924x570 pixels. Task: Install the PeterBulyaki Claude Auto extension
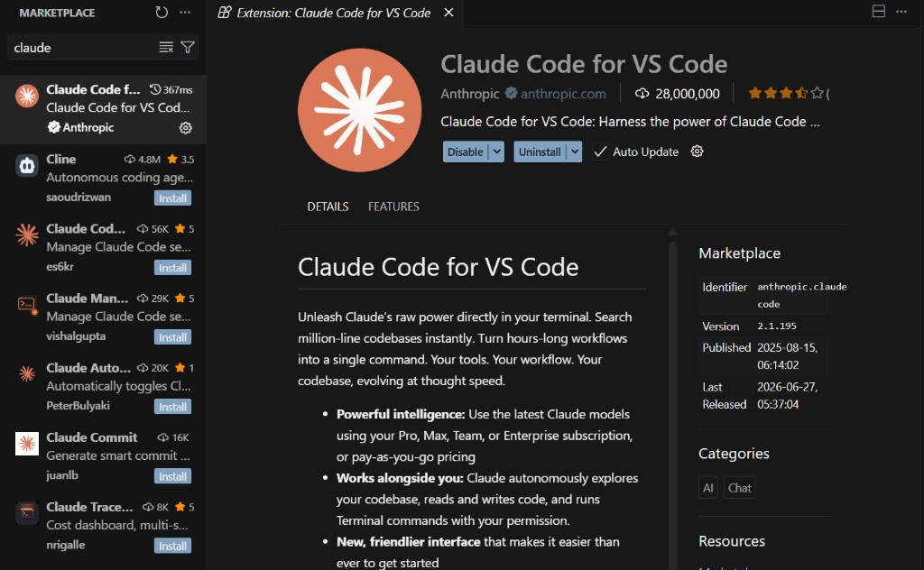point(172,407)
